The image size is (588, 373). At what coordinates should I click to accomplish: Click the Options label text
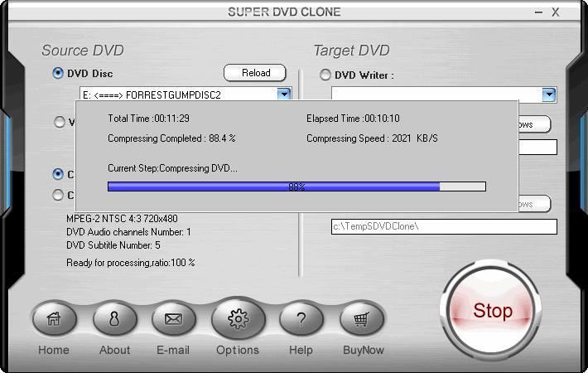(x=238, y=350)
